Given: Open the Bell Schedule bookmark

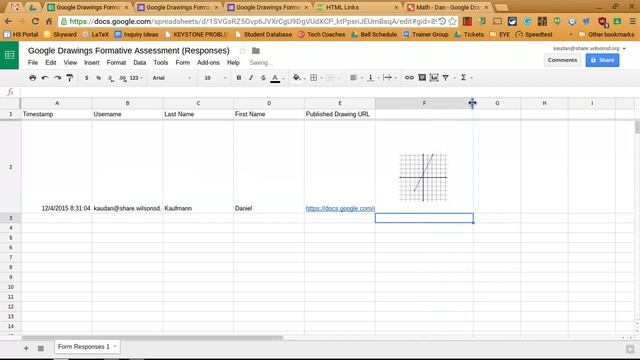Looking at the screenshot, I should (x=374, y=35).
